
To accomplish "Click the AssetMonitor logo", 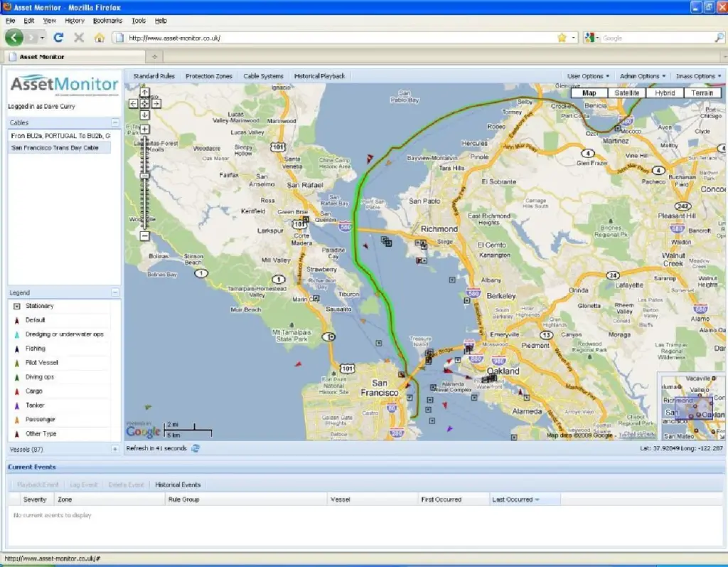I will pyautogui.click(x=64, y=85).
